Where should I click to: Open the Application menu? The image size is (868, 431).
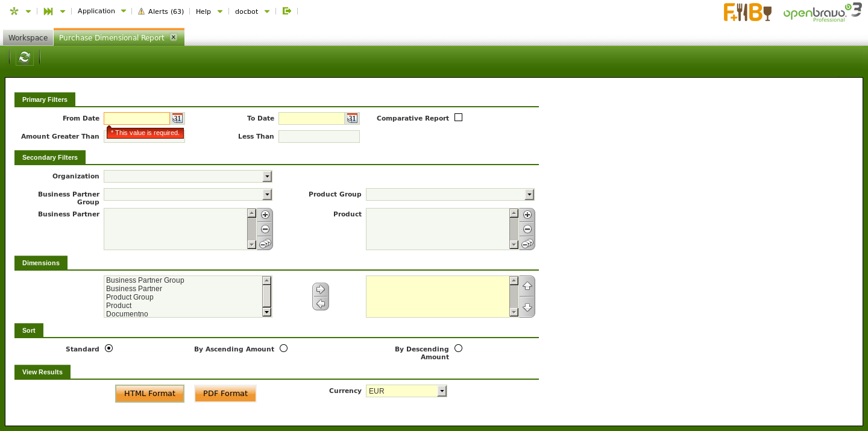click(102, 11)
